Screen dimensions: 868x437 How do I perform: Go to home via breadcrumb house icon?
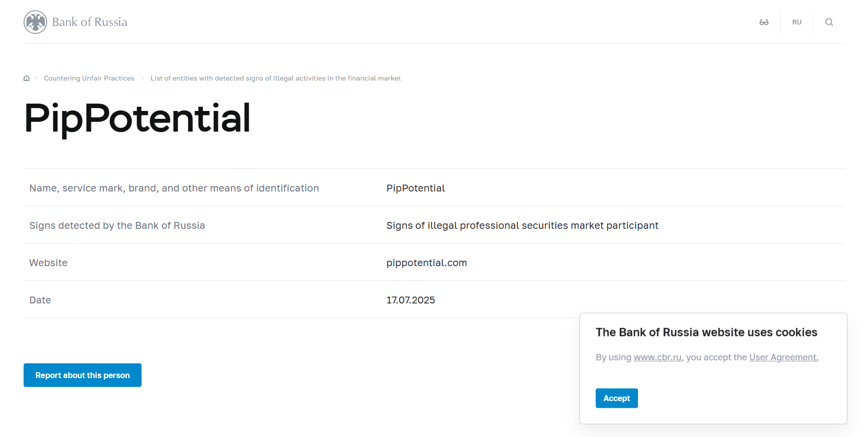point(27,79)
